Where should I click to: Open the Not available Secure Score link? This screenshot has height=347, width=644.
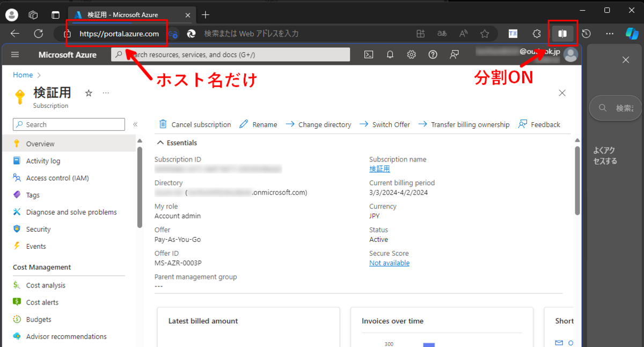point(389,263)
